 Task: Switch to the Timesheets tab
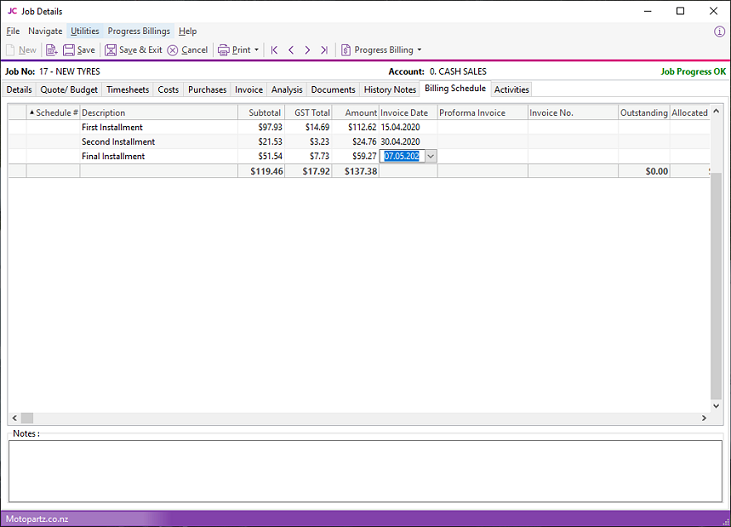tap(127, 90)
